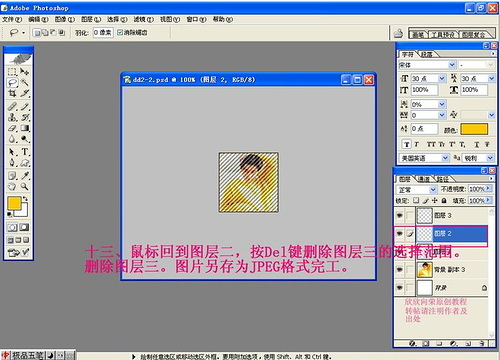Select the Magic Wand tool
Viewport: 500px width, 360px height.
click(x=25, y=82)
